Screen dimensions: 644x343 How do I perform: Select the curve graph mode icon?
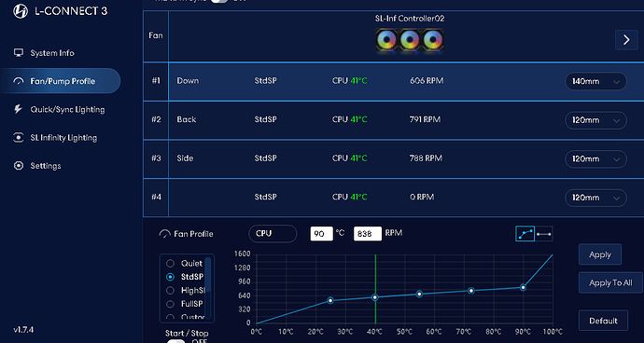525,234
